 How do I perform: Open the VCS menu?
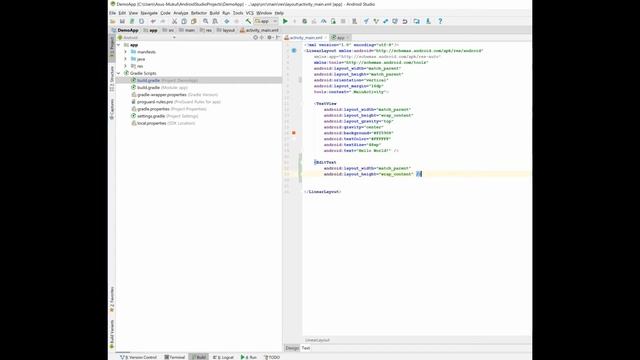point(250,13)
